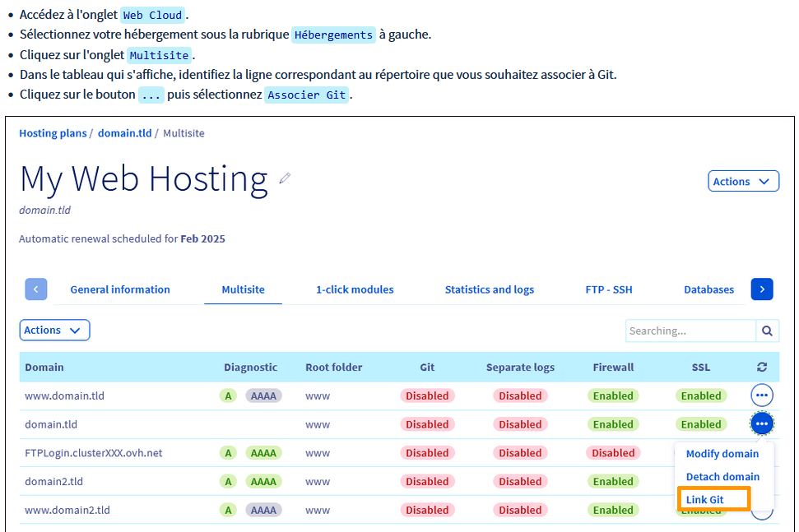
Task: Open the Actions dropdown above the domain table
Action: tap(54, 331)
